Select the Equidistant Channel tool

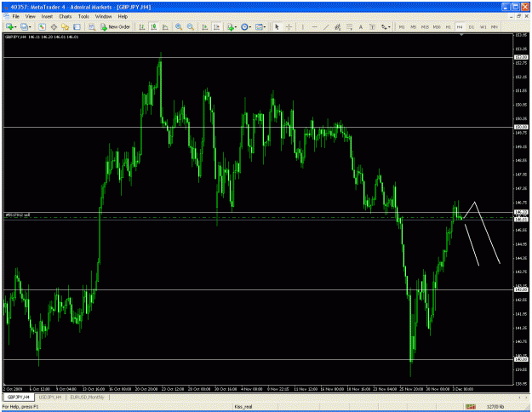pyautogui.click(x=338, y=26)
